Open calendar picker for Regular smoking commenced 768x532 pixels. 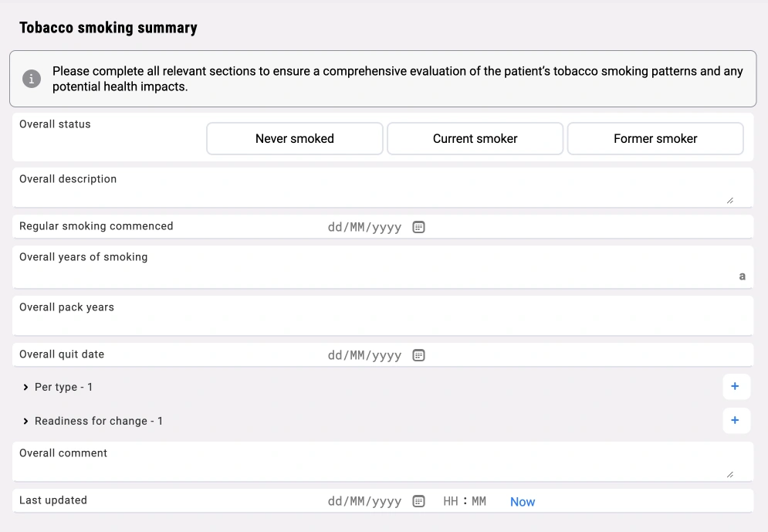(418, 227)
